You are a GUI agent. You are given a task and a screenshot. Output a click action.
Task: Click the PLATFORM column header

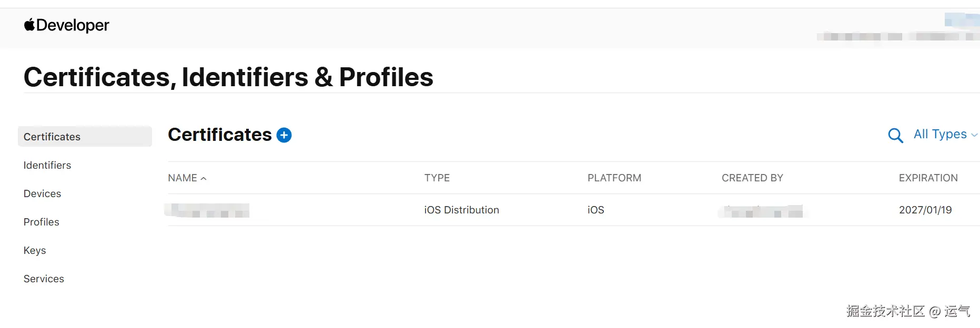pos(614,178)
